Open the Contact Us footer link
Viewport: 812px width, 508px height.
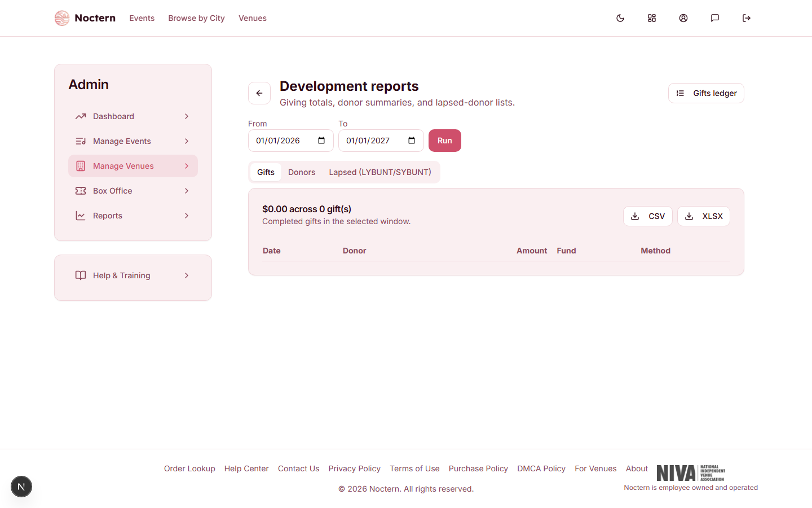(298, 468)
